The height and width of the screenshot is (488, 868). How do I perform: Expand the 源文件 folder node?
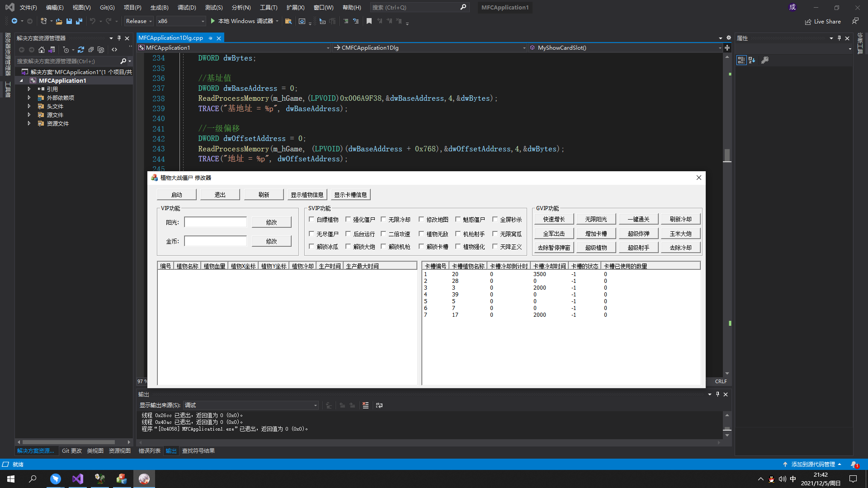pyautogui.click(x=29, y=115)
